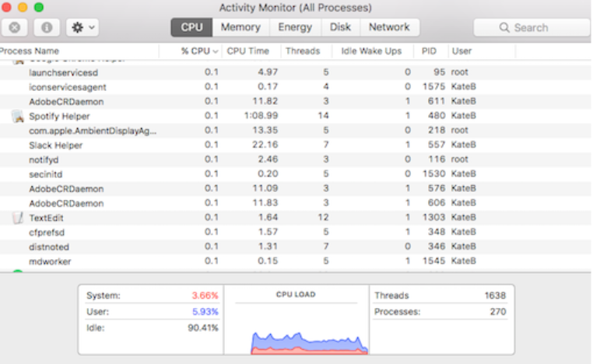Click the User 5.93% value
This screenshot has width=593, height=364.
tap(205, 312)
